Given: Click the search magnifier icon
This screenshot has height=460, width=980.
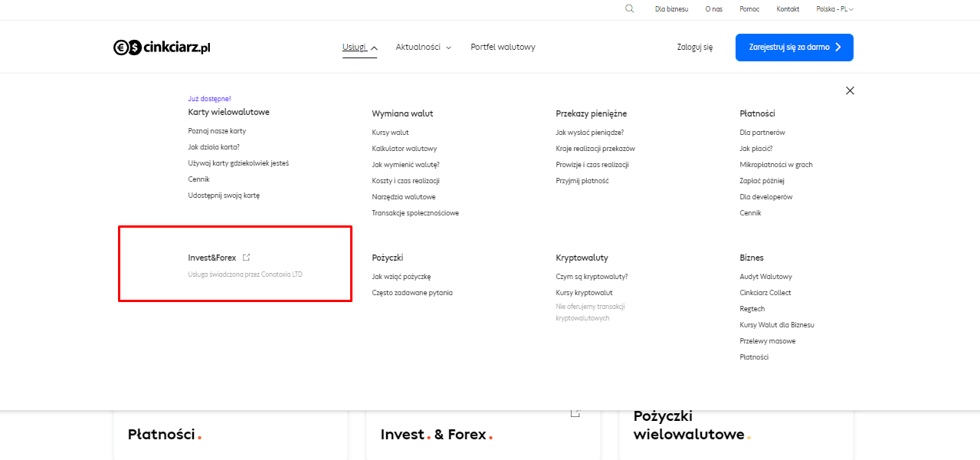Looking at the screenshot, I should pyautogui.click(x=630, y=9).
